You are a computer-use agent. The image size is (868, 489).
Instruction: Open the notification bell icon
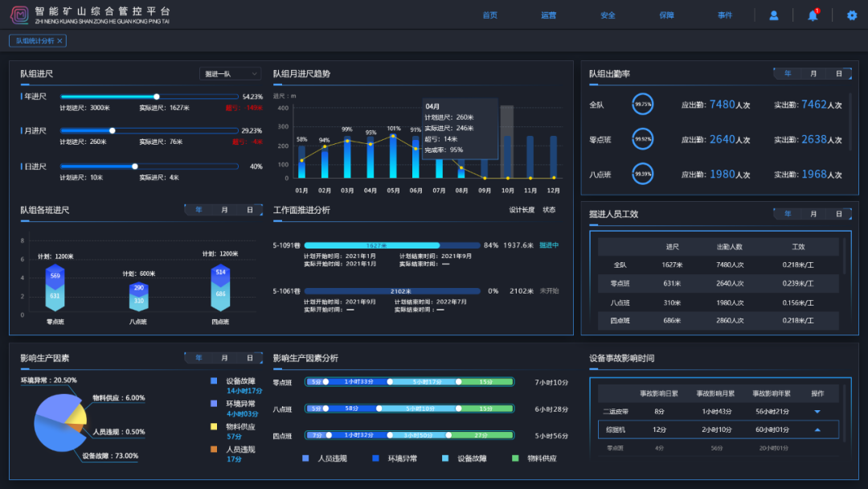click(x=813, y=15)
